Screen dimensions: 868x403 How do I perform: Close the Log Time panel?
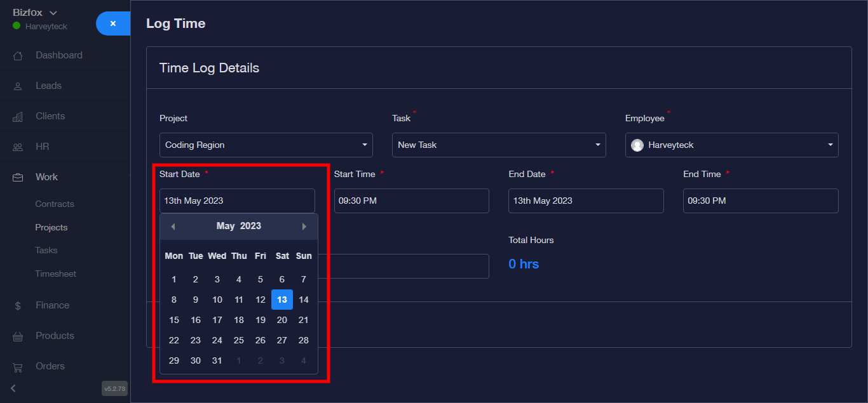click(113, 23)
